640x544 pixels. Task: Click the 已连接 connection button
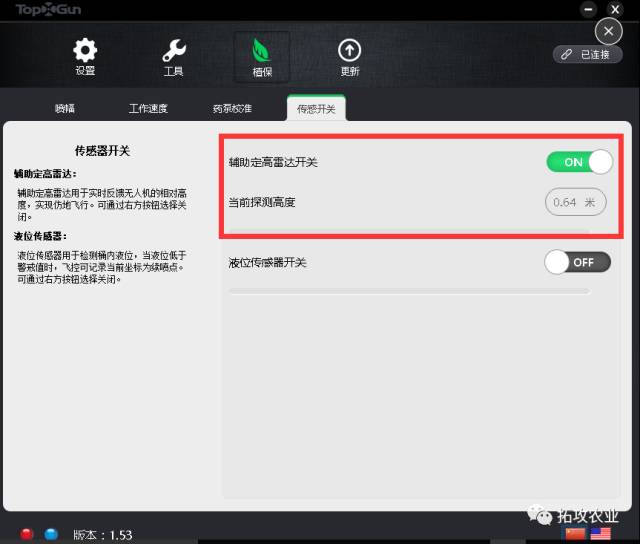tap(585, 54)
